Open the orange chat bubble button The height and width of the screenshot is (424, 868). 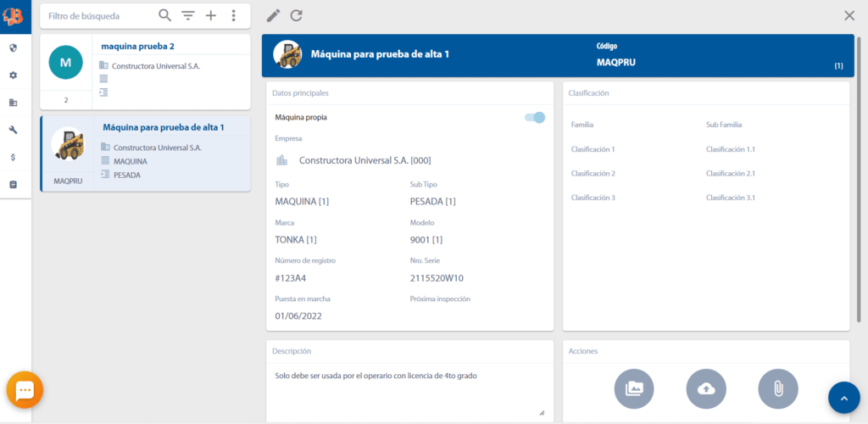(x=25, y=390)
